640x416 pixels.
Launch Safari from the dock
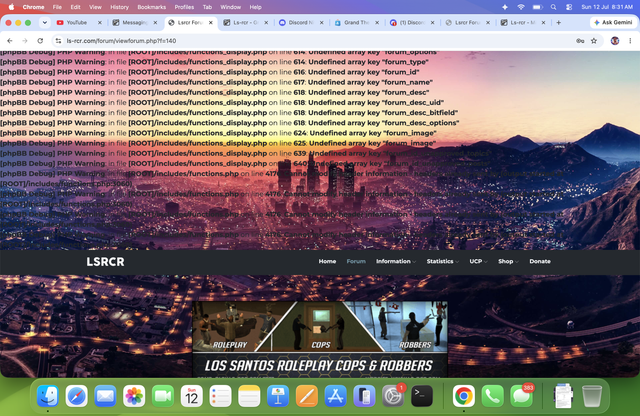tap(76, 396)
